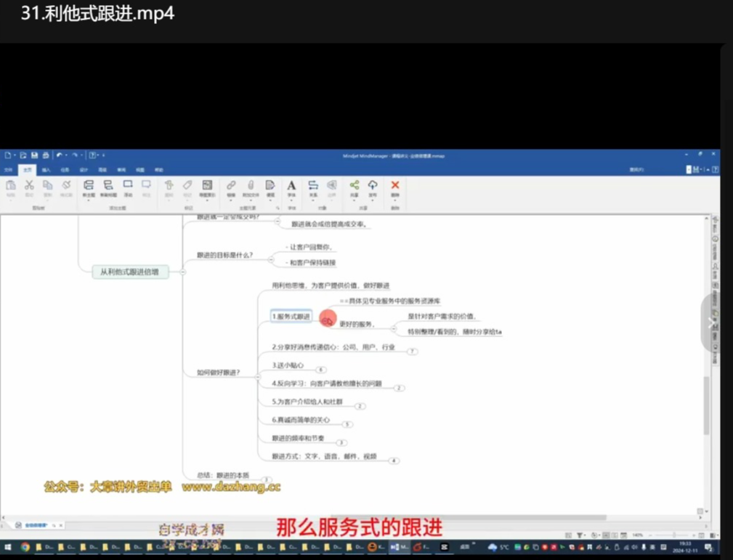Attach a file with 附加文件 icon

click(251, 187)
